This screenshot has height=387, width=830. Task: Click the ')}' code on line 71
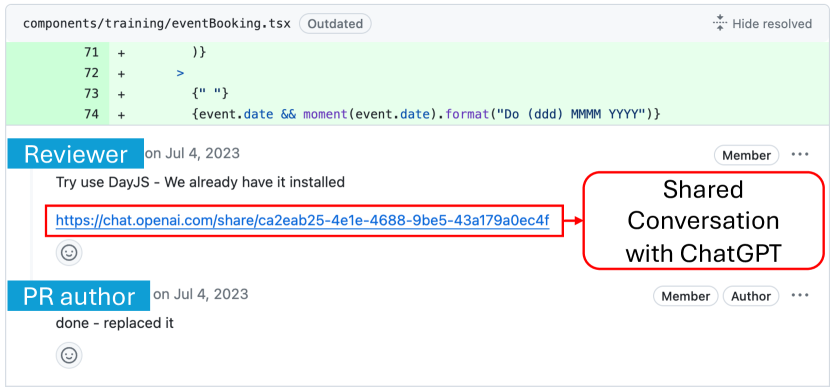point(199,52)
